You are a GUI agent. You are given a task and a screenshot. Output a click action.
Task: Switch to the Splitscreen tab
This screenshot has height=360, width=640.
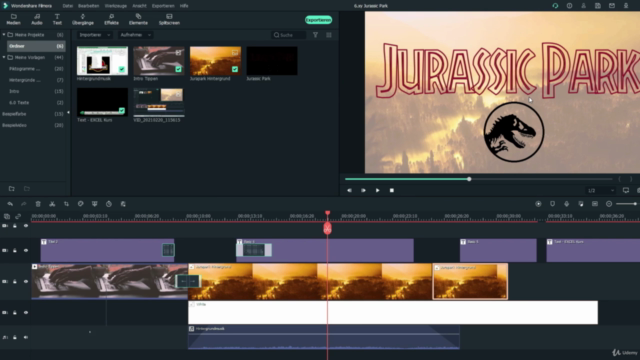point(169,19)
